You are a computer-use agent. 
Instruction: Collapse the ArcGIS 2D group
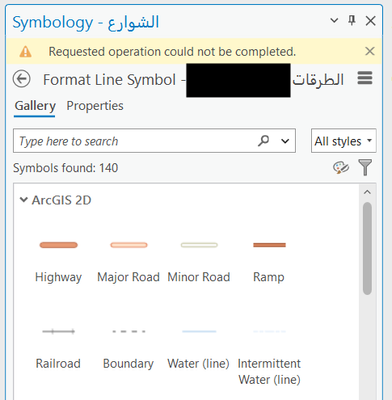click(24, 200)
